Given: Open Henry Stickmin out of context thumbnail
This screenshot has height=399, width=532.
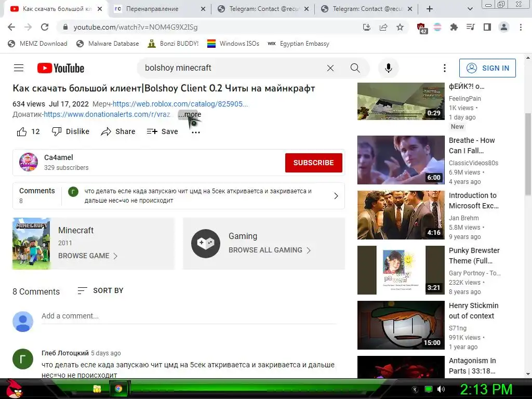Looking at the screenshot, I should (x=401, y=325).
